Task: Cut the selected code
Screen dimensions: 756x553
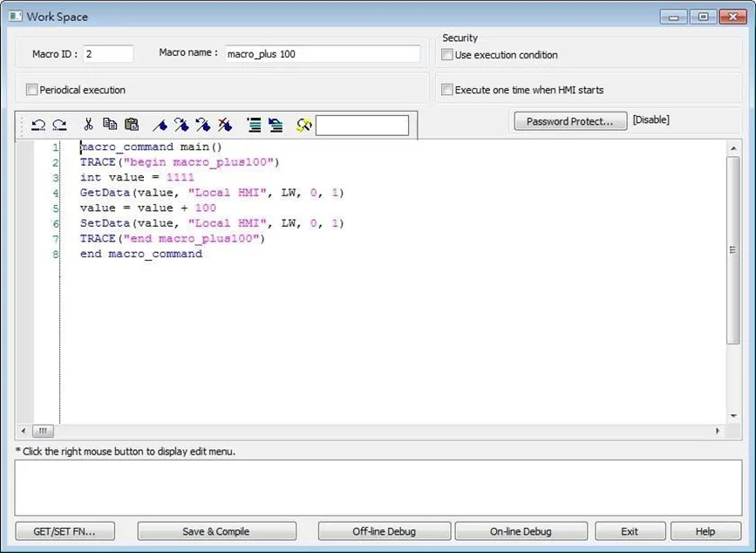Action: point(88,125)
